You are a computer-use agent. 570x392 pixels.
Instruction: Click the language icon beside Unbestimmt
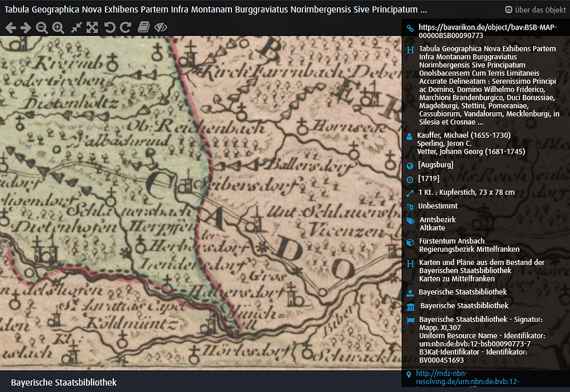[x=410, y=207]
